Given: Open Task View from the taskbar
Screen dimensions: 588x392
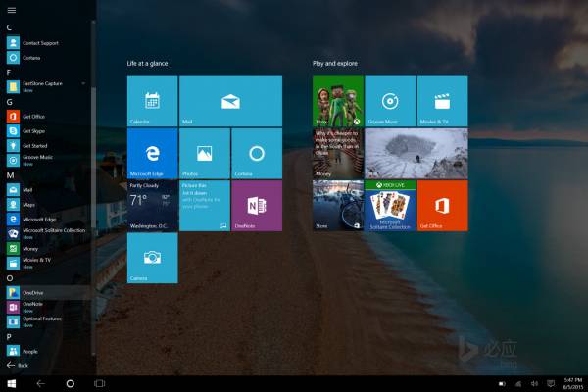Looking at the screenshot, I should pos(99,383).
